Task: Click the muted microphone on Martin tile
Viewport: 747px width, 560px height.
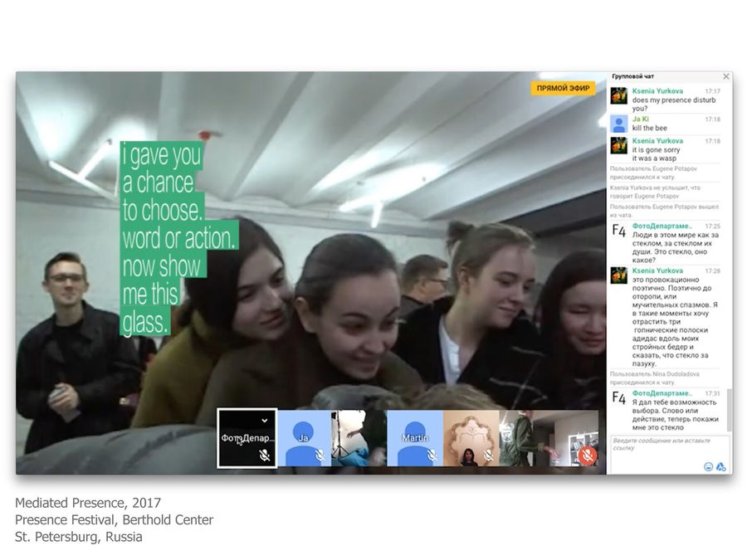Action: pyautogui.click(x=432, y=455)
